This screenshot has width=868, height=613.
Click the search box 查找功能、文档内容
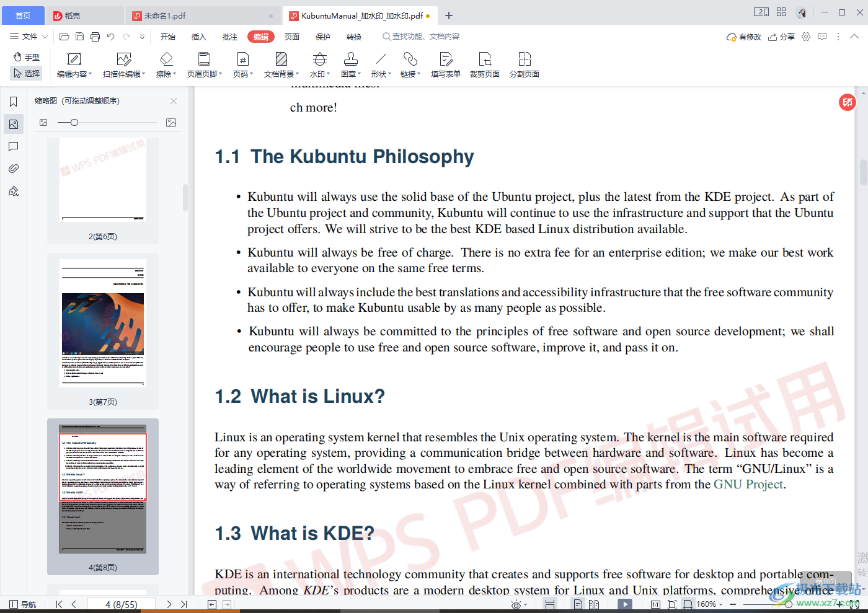[x=422, y=37]
